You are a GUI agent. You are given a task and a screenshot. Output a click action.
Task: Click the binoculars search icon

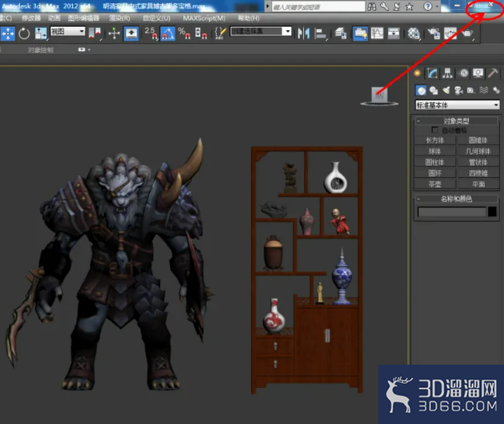click(372, 7)
